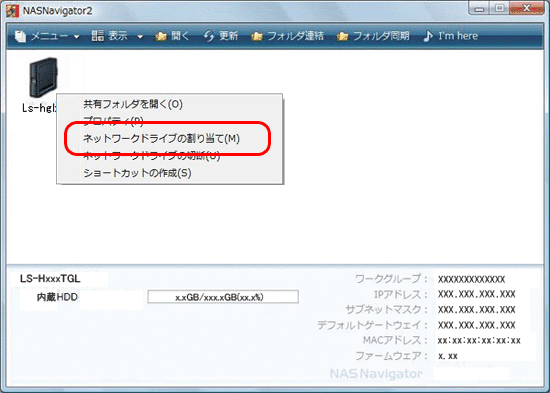Screen dimensions: 550x393
Task: Click the NASNavigator2 title bar app icon
Action: point(12,11)
